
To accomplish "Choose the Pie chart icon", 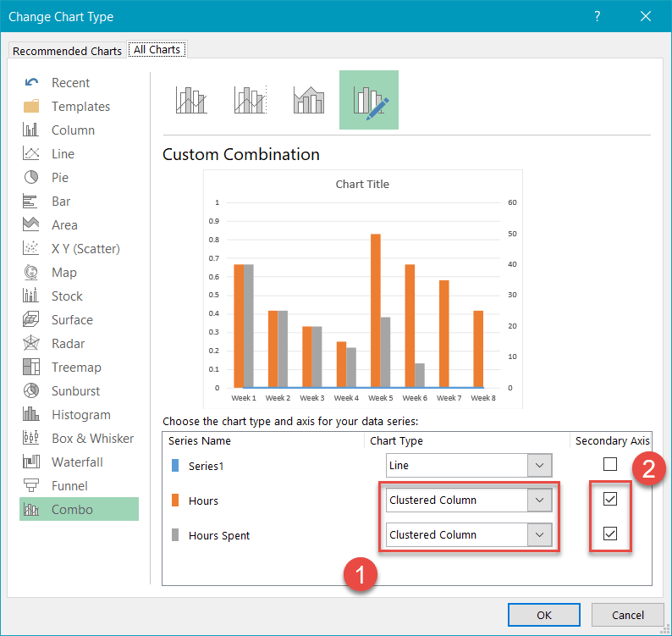I will [30, 177].
